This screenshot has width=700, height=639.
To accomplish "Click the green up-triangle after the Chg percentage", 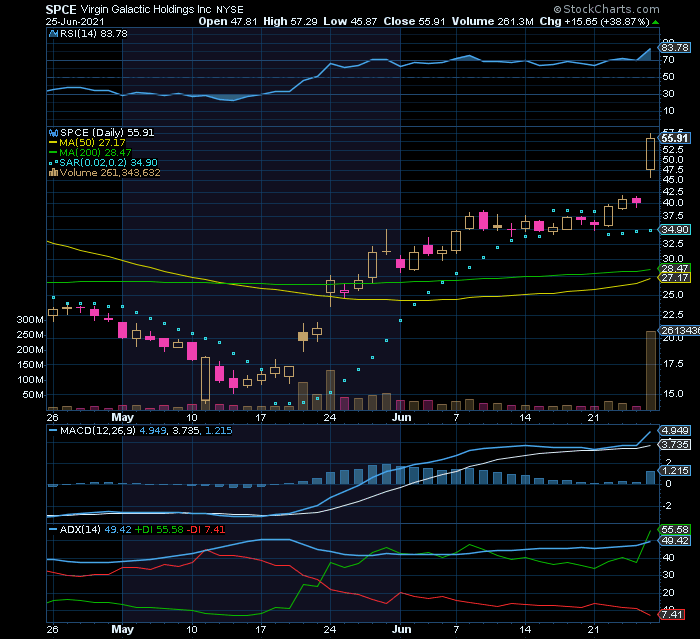I will (655, 22).
